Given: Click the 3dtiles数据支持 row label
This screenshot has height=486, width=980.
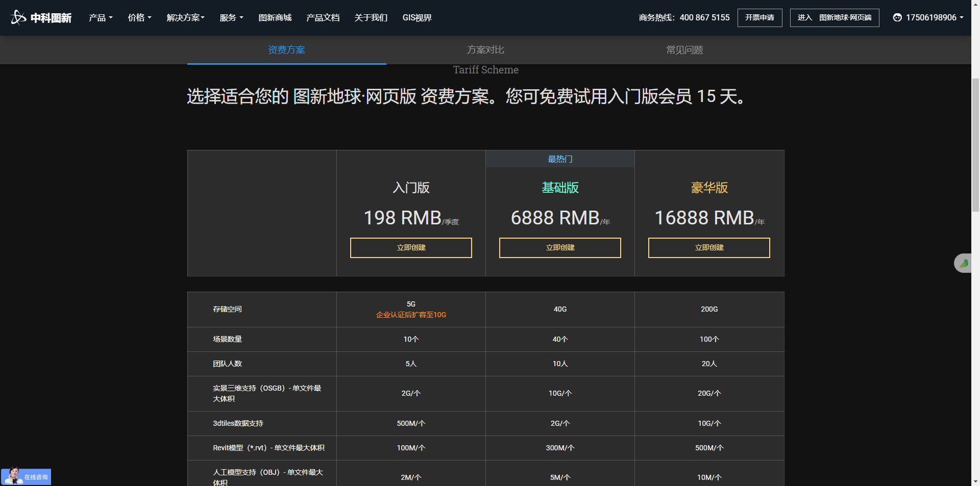Looking at the screenshot, I should click(238, 423).
